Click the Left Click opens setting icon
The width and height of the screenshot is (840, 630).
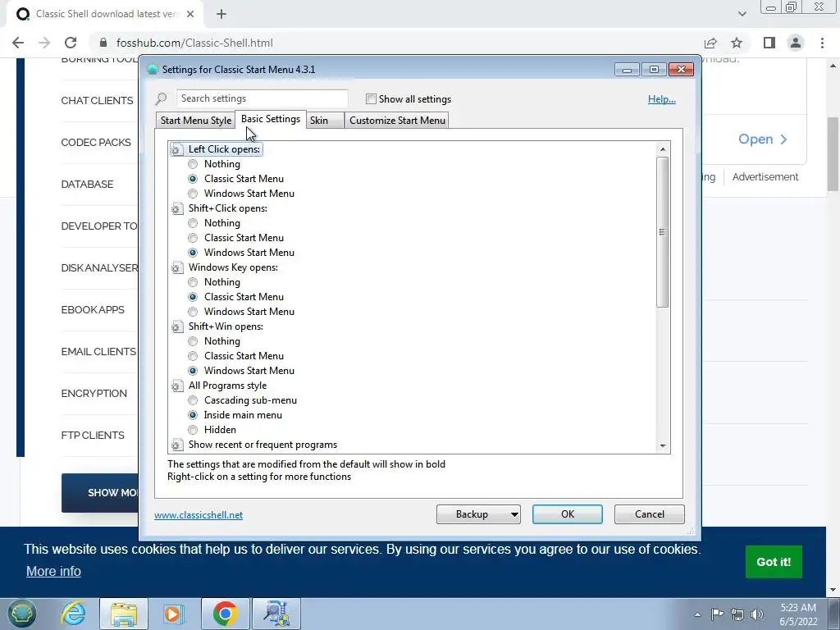[177, 150]
